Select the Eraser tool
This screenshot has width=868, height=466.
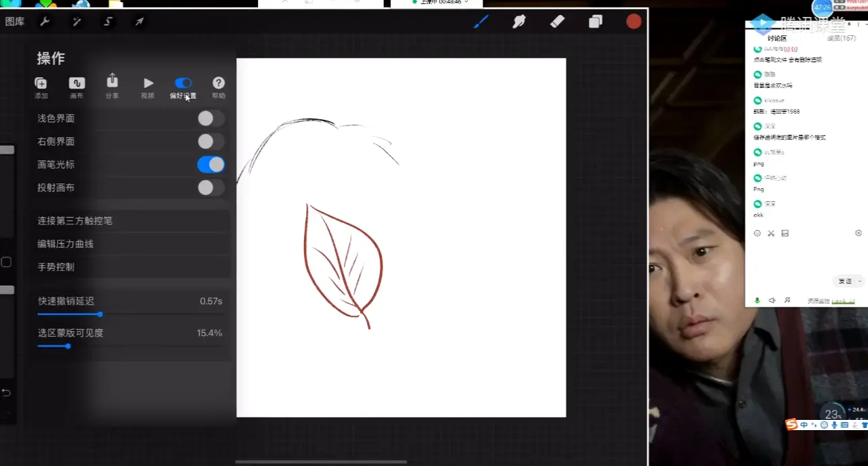coord(557,21)
